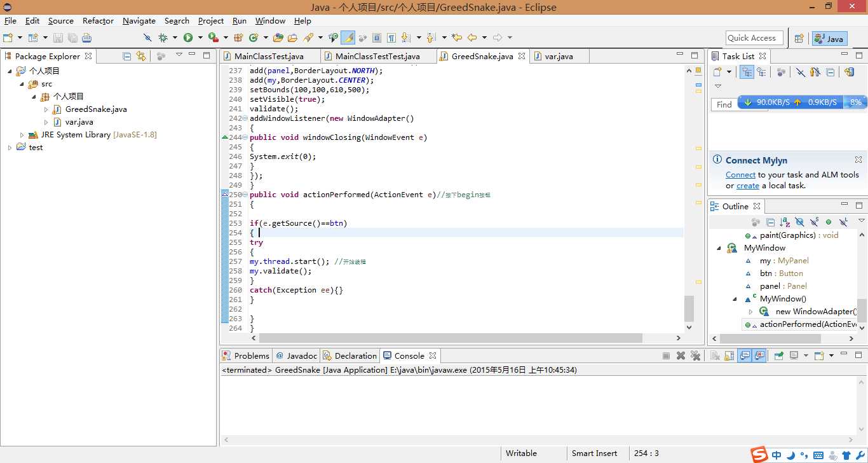The image size is (868, 463).
Task: Click the Java perspective button
Action: [829, 38]
